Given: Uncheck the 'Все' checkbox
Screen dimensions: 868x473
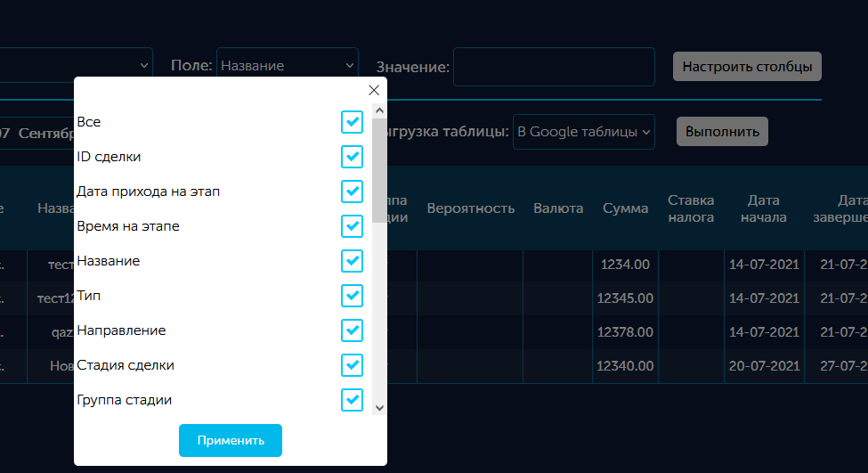Looking at the screenshot, I should tap(352, 122).
